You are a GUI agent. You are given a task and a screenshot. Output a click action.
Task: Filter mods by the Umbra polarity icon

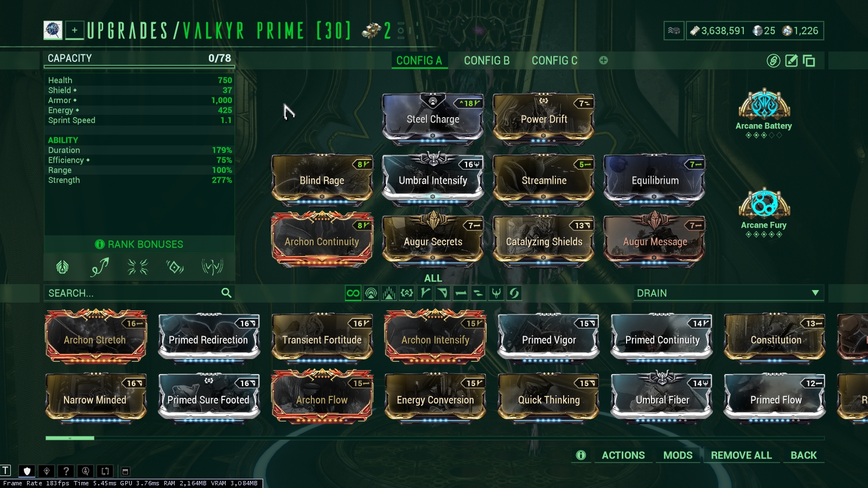(496, 293)
